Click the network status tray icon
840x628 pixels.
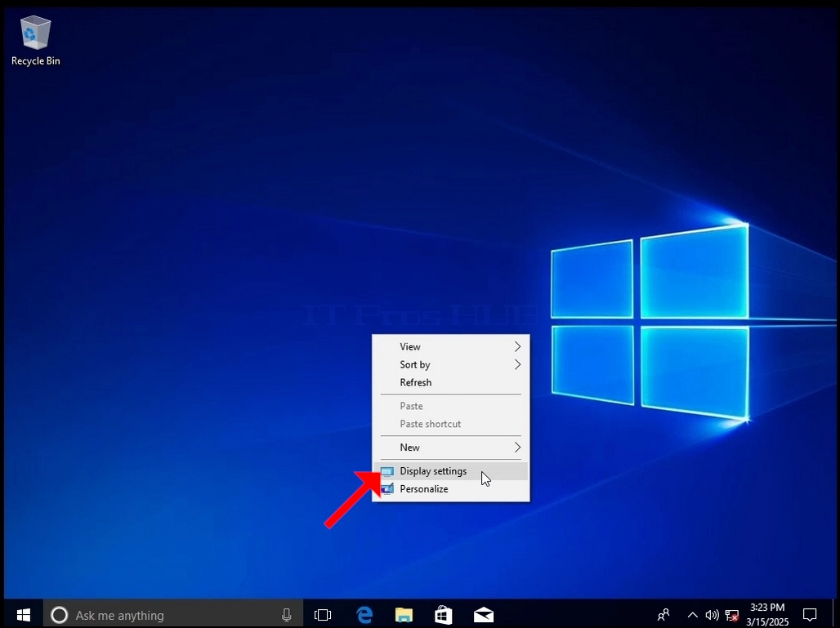click(732, 615)
